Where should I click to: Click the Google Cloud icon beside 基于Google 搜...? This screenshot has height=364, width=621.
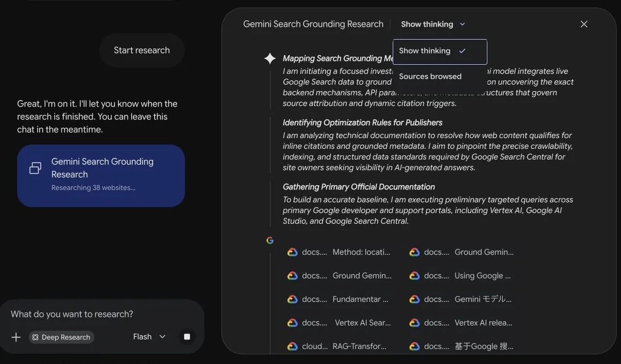[x=414, y=346]
